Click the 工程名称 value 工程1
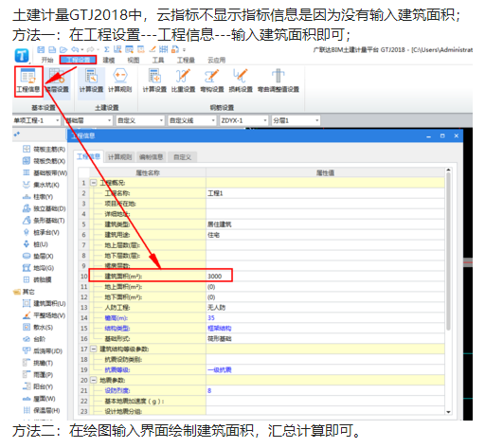This screenshot has width=485, height=448. [326, 193]
